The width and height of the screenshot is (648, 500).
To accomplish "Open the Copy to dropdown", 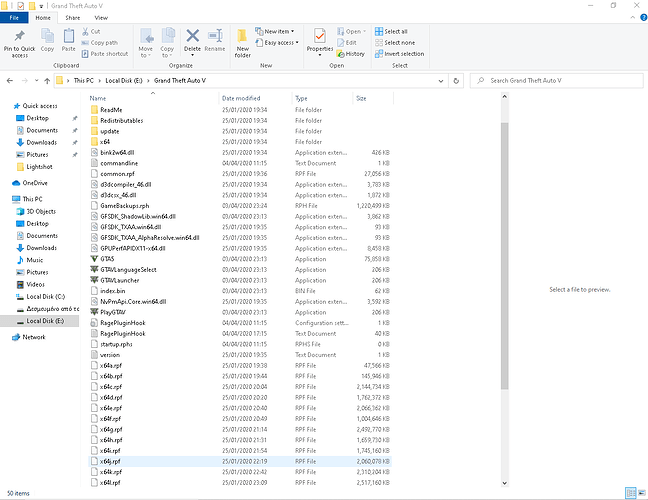I will [x=167, y=43].
